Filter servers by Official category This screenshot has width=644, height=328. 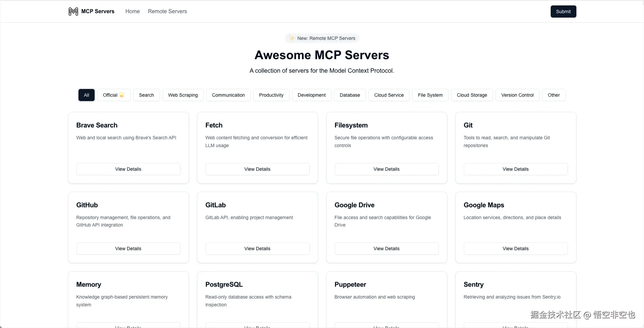point(114,95)
